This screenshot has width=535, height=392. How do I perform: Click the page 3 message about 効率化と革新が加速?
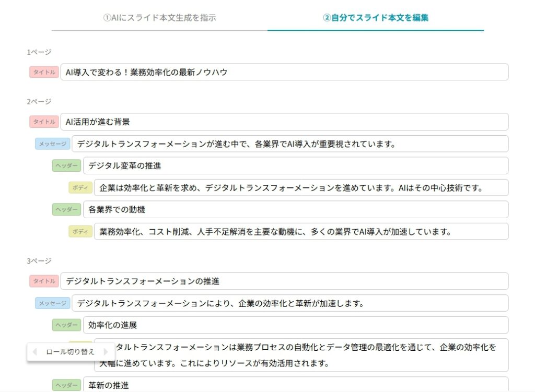click(x=289, y=303)
